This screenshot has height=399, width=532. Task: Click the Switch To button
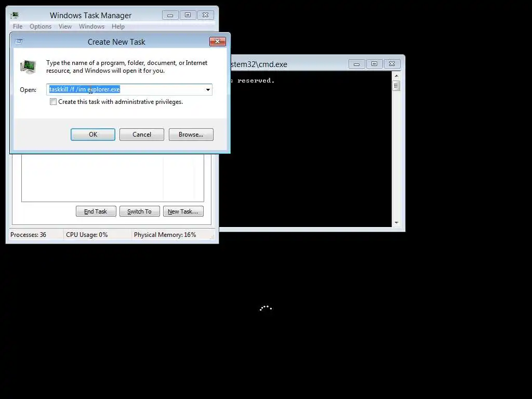139,211
